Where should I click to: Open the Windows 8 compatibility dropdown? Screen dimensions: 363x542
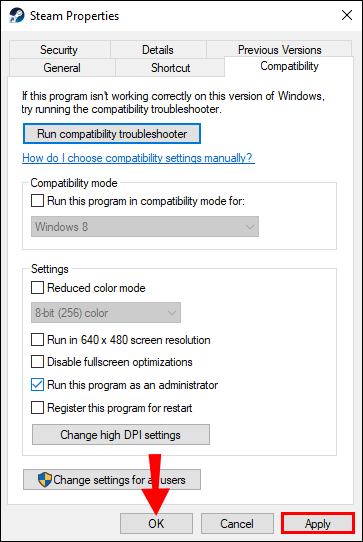tap(145, 227)
